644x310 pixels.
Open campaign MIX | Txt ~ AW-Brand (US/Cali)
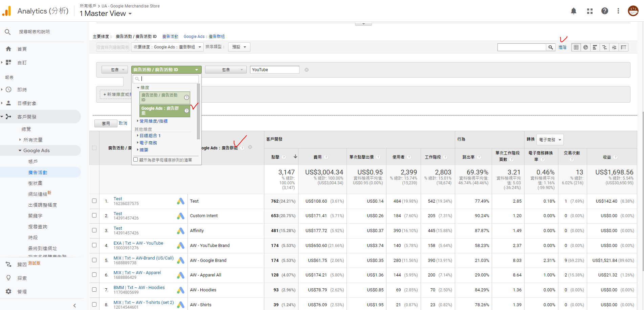coord(143,258)
